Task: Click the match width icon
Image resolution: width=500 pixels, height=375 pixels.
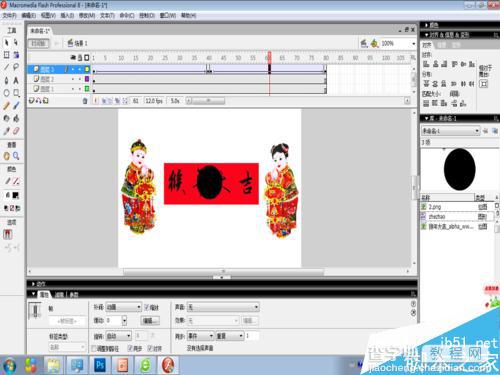Action: (x=426, y=103)
